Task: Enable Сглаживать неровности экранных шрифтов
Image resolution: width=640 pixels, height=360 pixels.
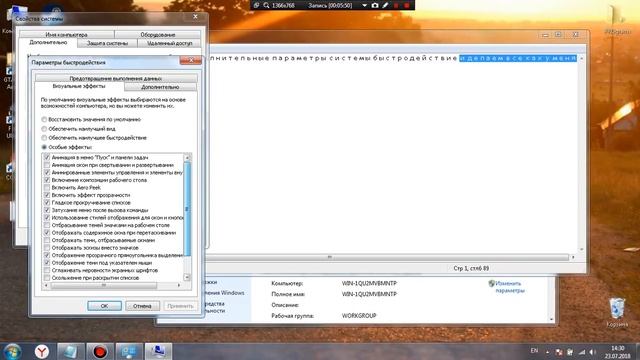Action: pos(47,270)
